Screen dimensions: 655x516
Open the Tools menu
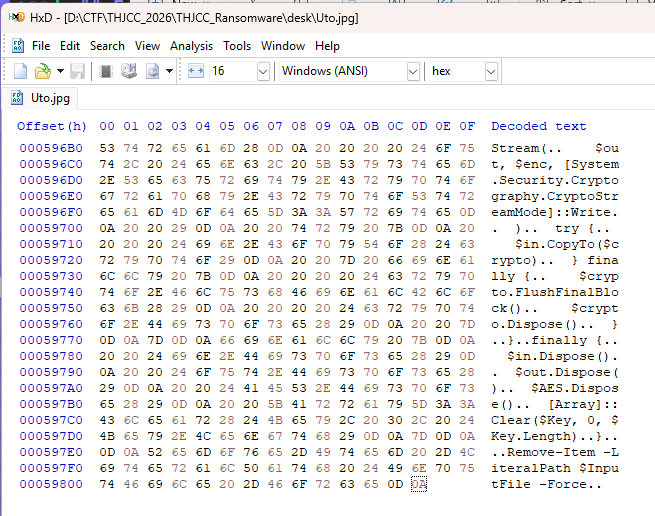pos(237,46)
